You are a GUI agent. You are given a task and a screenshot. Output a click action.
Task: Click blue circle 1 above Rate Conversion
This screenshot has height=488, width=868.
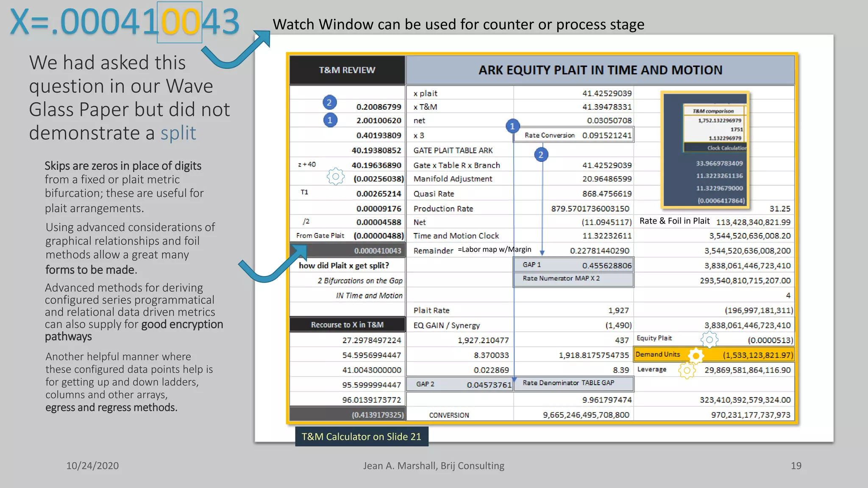pos(512,126)
